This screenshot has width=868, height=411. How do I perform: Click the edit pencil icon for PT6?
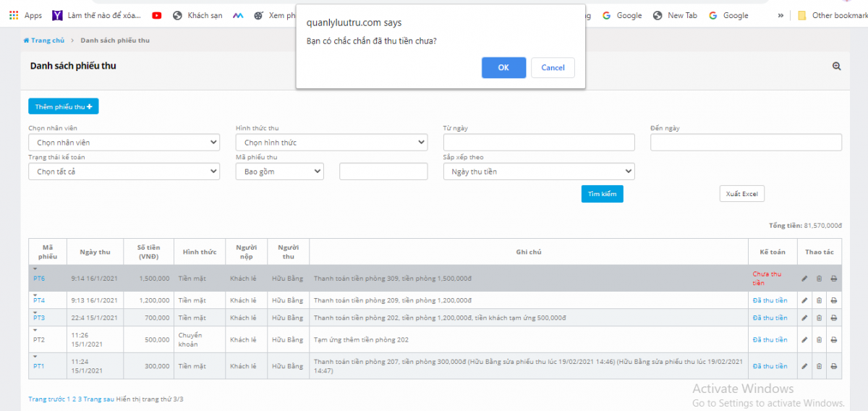tap(804, 279)
